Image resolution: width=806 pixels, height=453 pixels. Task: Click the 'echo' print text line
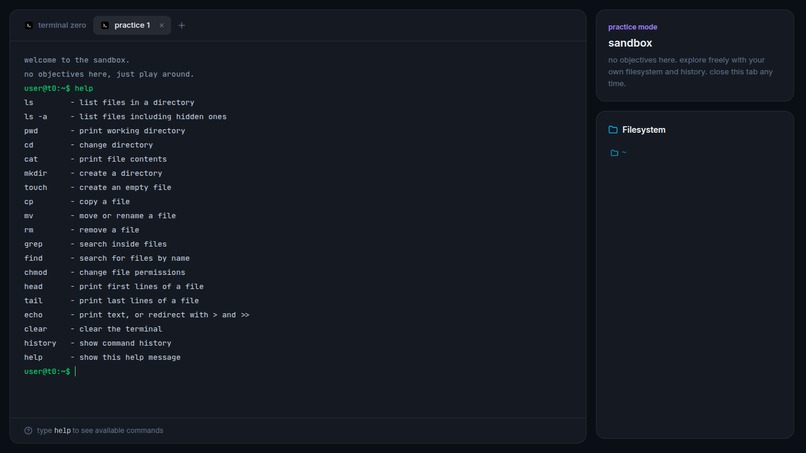point(137,315)
